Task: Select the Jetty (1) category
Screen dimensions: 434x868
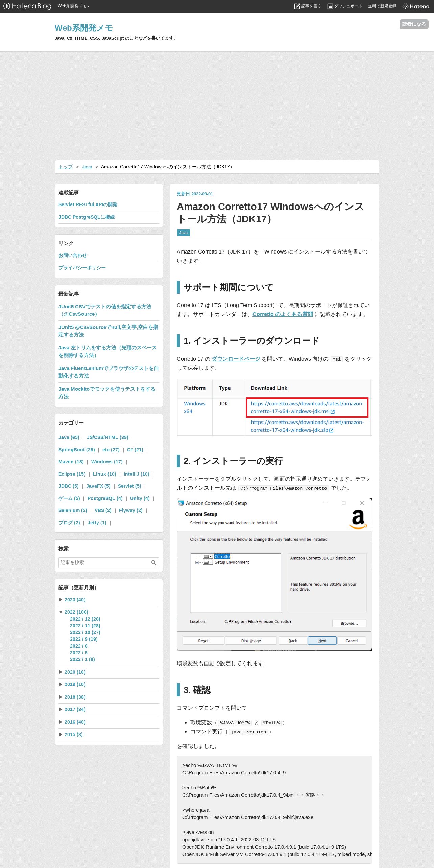Action: click(97, 523)
